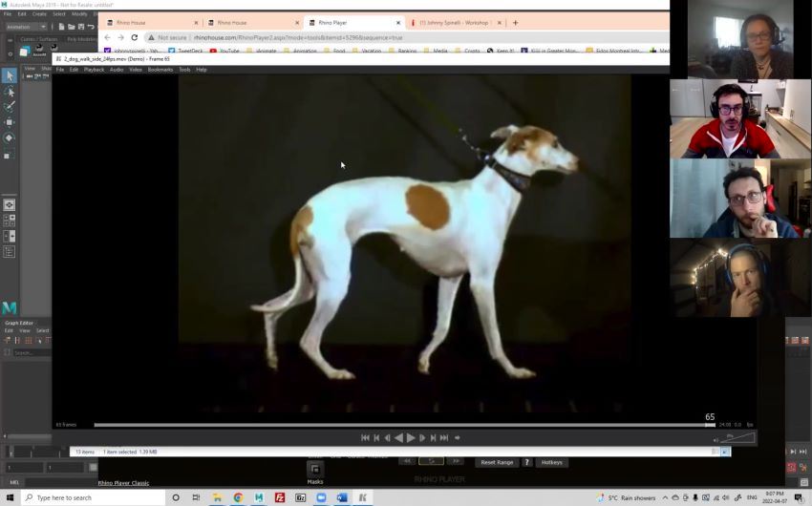The width and height of the screenshot is (812, 506).
Task: Select the Maya arrow Select tool
Action: pos(10,75)
